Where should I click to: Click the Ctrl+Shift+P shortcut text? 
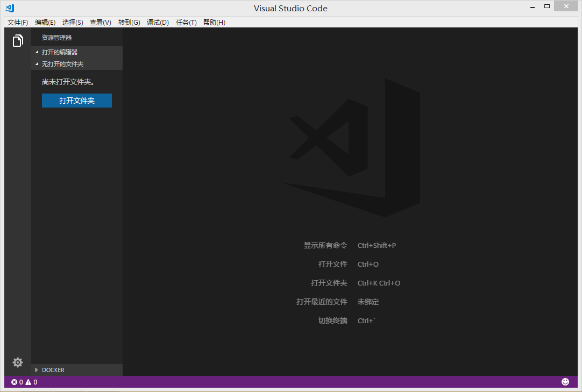point(377,245)
